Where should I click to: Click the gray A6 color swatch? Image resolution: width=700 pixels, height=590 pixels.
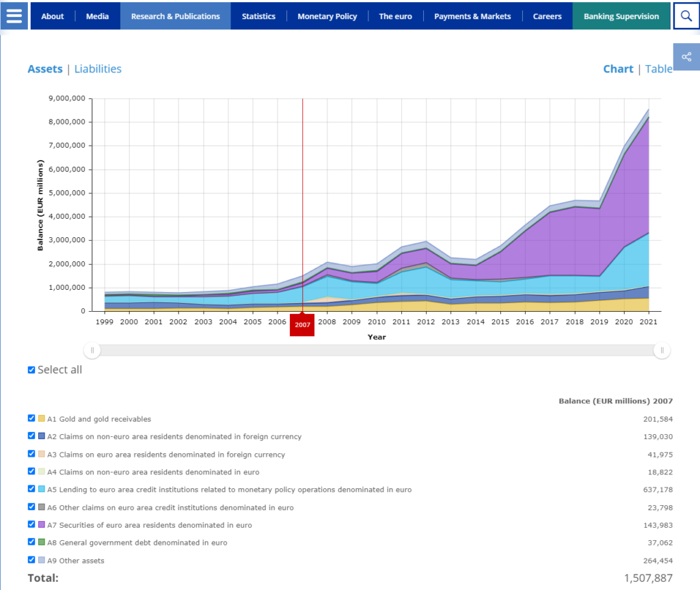tap(42, 507)
